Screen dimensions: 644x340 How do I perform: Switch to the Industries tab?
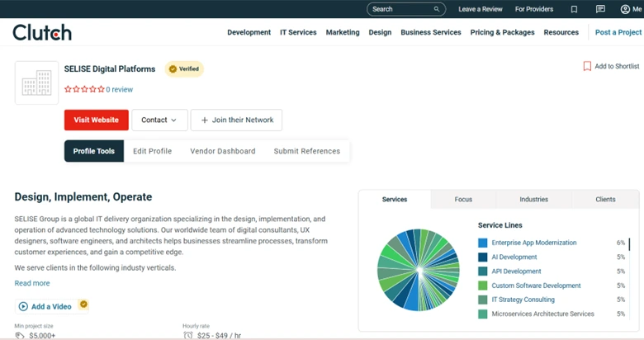point(533,200)
